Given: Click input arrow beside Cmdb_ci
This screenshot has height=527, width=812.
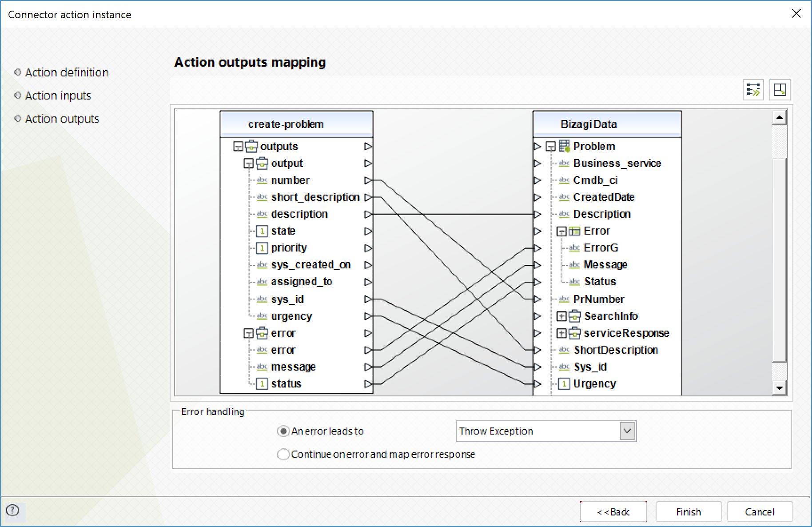Looking at the screenshot, I should point(537,180).
